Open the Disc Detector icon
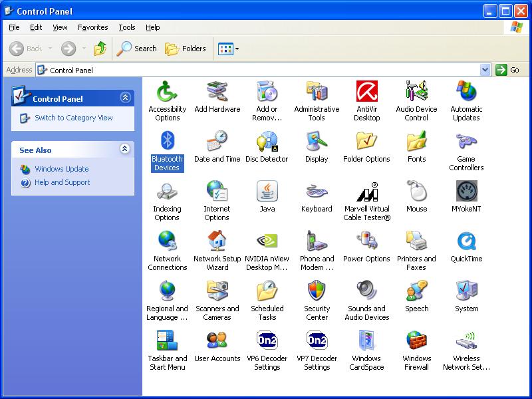The image size is (532, 399). [x=267, y=141]
